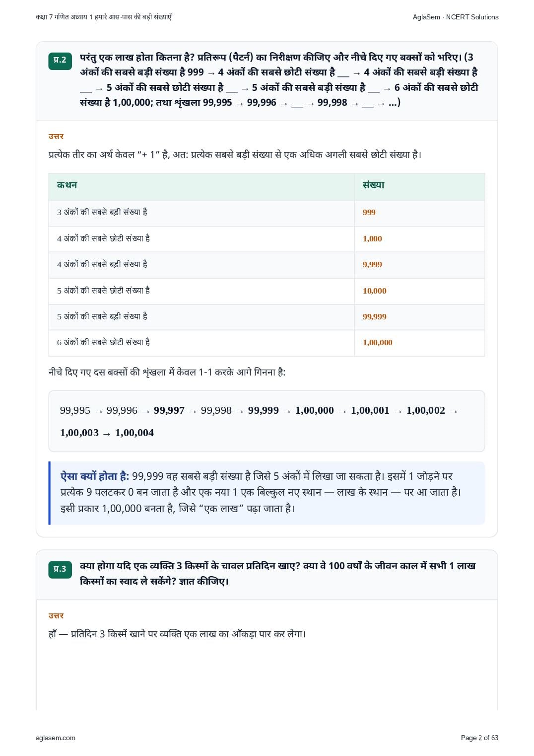Open the aglasem.com footer link
The image size is (534, 756).
coord(56,738)
